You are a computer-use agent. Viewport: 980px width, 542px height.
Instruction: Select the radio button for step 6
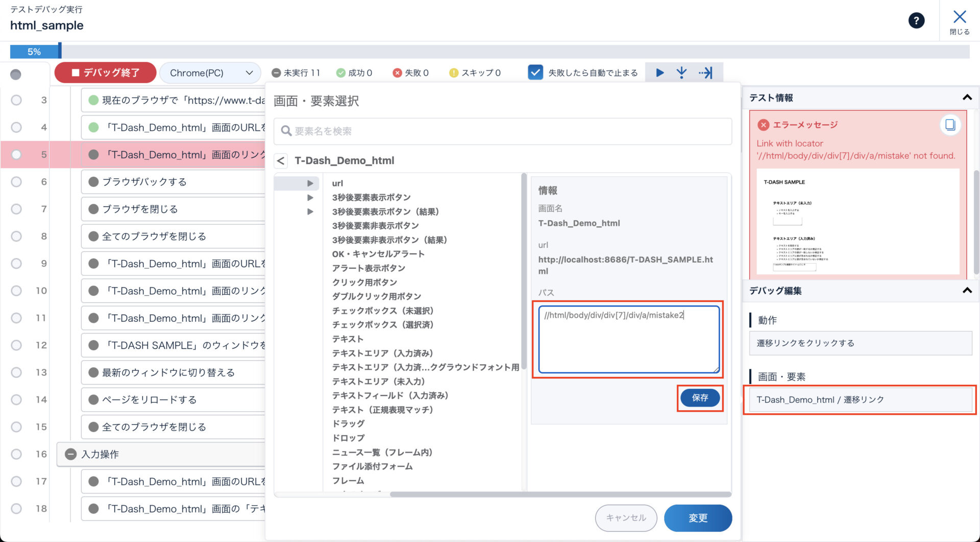[16, 182]
